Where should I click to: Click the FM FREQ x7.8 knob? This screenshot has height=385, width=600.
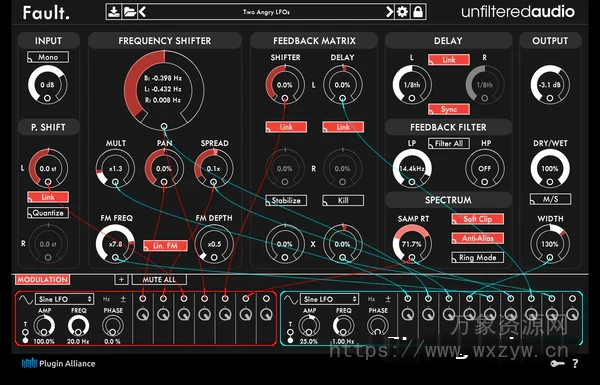115,244
